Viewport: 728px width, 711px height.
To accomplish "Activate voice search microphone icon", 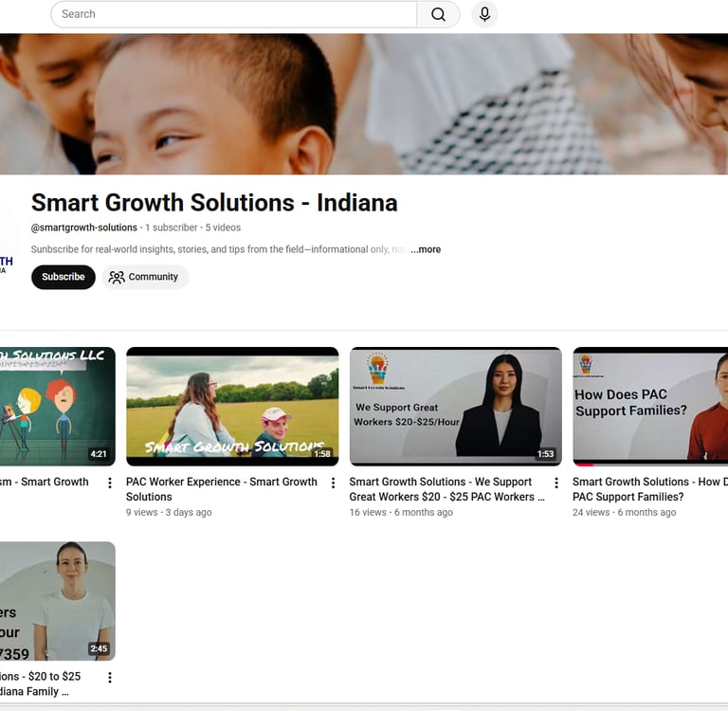I will coord(484,14).
